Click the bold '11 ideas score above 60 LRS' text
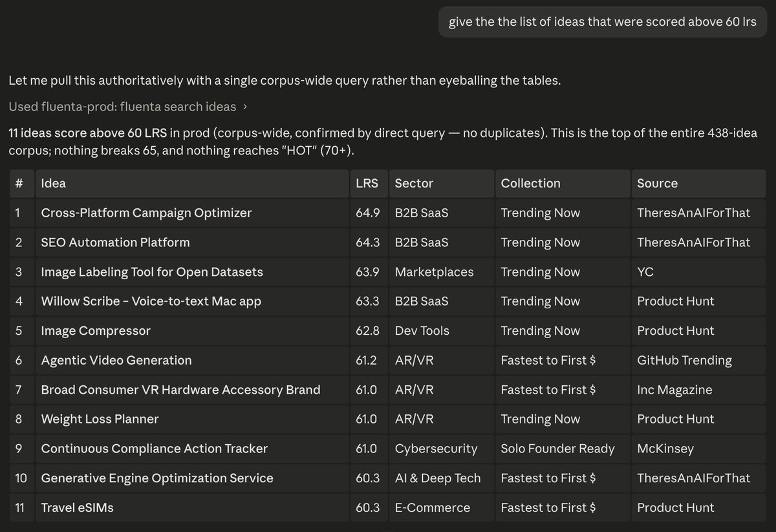 pyautogui.click(x=87, y=133)
